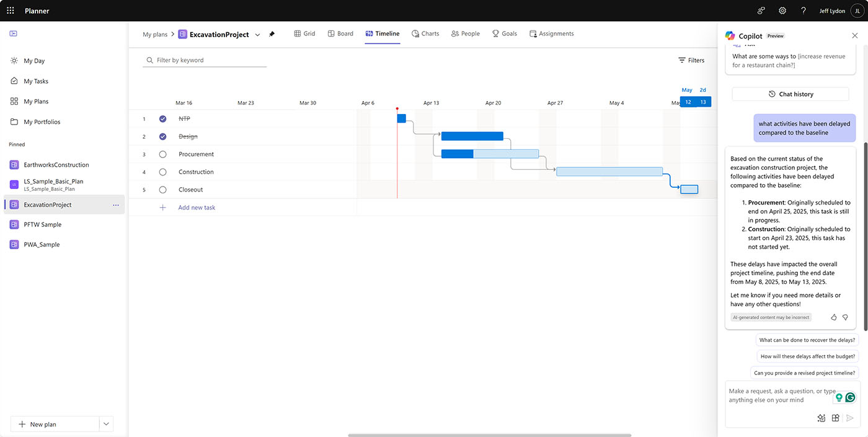The image size is (868, 437).
Task: Select the Procurement task name
Action: coord(196,154)
